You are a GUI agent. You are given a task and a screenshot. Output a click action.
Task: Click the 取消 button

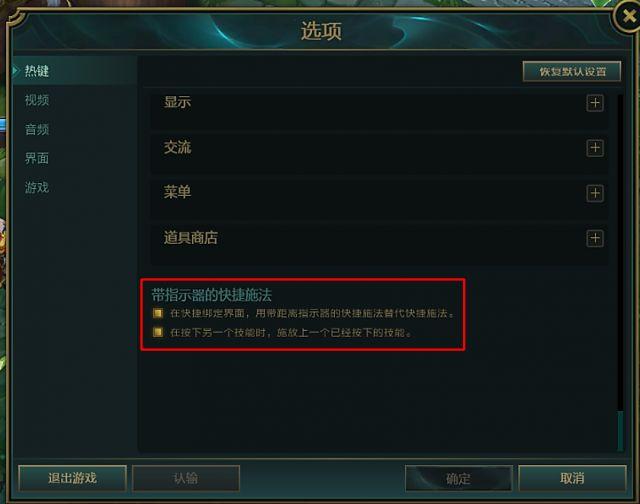click(x=572, y=478)
